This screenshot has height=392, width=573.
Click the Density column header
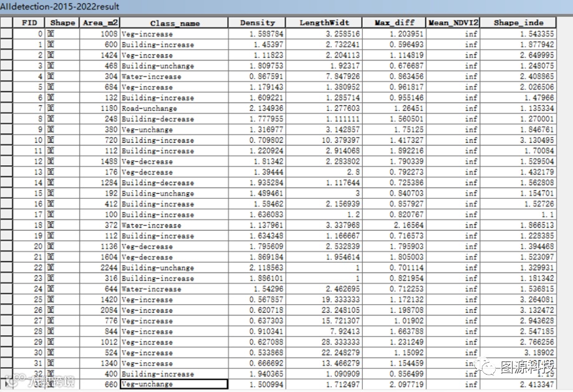pyautogui.click(x=258, y=22)
